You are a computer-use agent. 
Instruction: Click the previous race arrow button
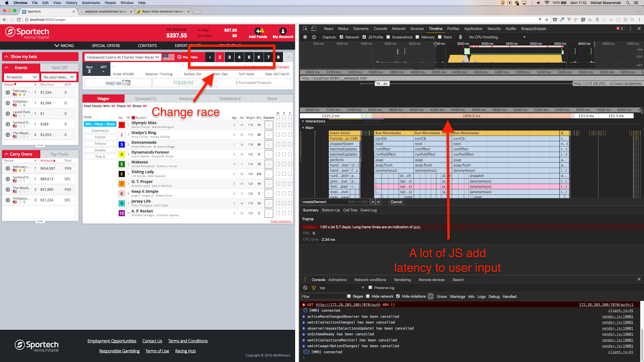coord(210,57)
